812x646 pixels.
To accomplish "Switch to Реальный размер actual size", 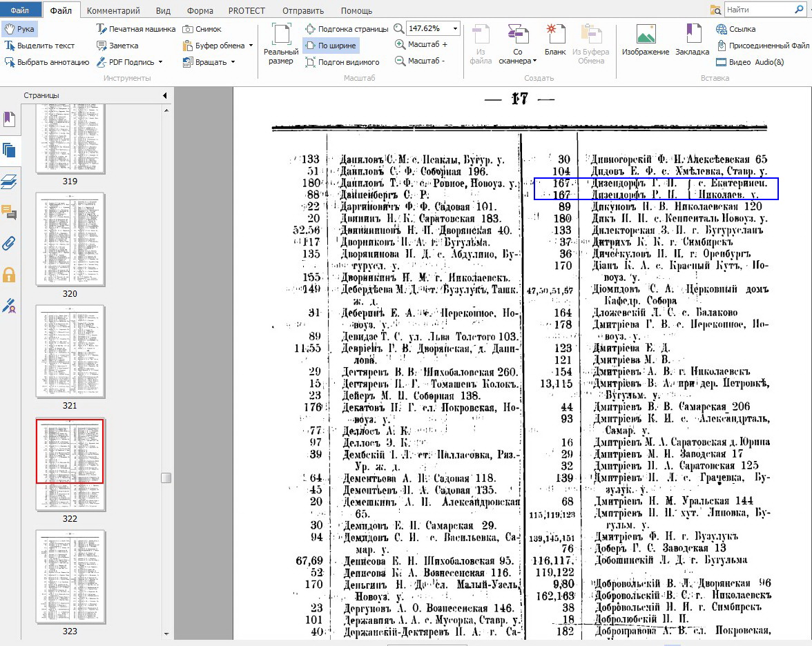I will click(281, 43).
